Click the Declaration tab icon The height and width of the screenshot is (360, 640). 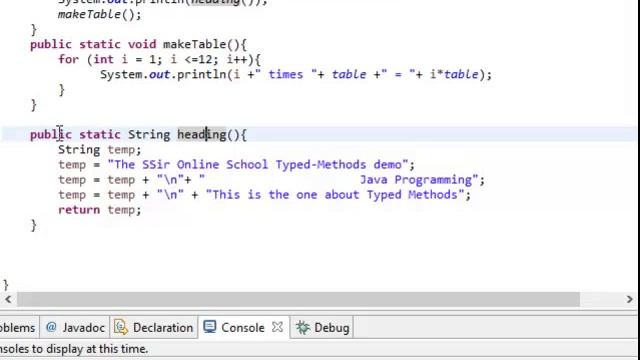click(121, 327)
